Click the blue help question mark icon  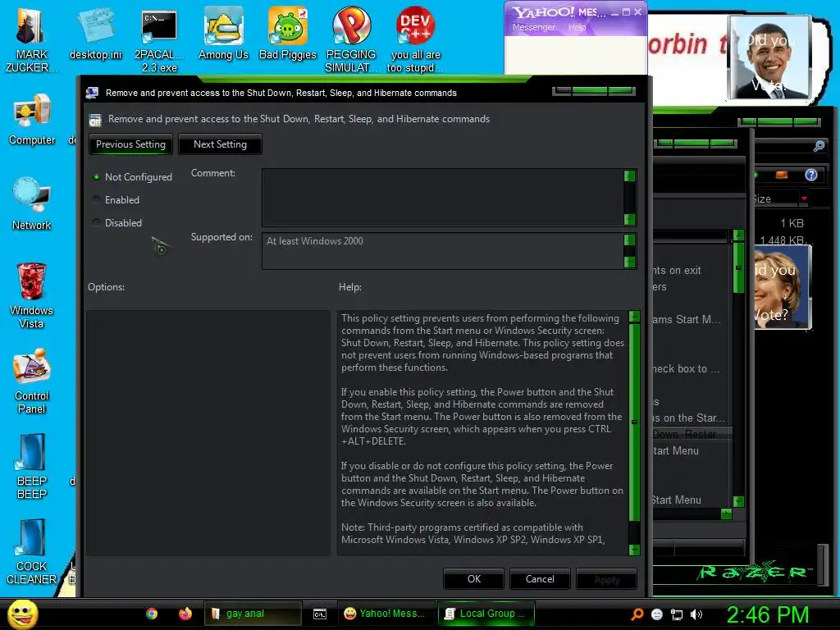click(x=811, y=175)
